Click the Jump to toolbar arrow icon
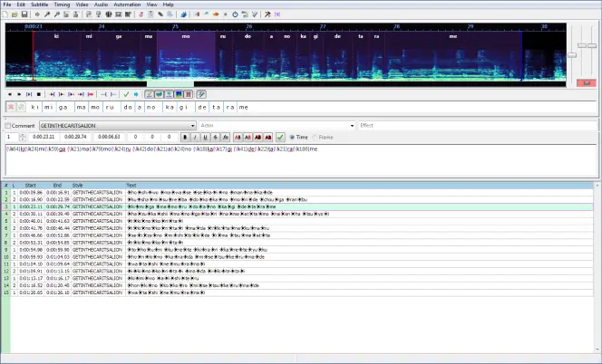This screenshot has height=364, width=602. click(37, 14)
